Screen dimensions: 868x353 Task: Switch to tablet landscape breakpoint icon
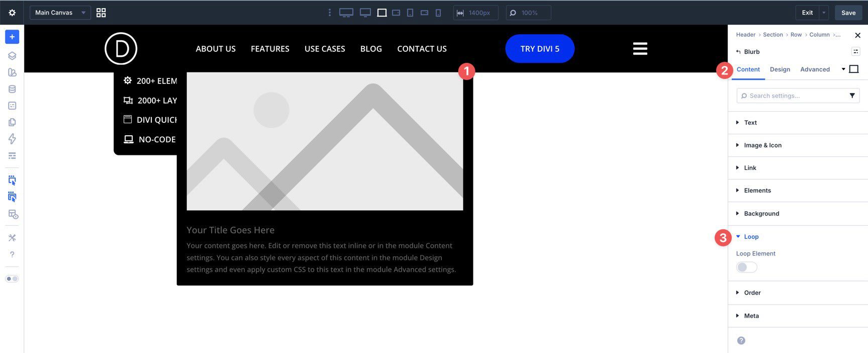click(x=396, y=13)
